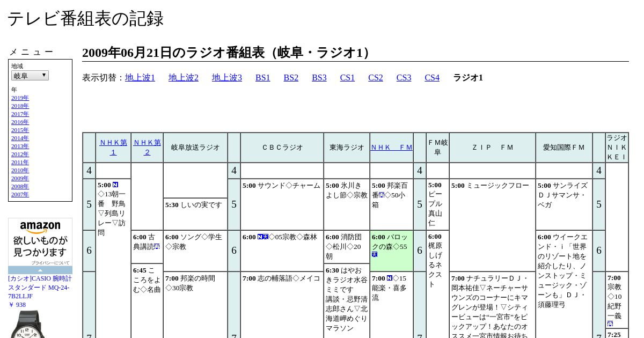
Task: Go to the 2017年 archive
Action: [20, 114]
